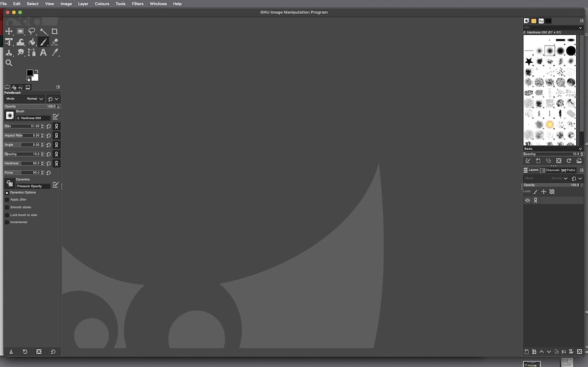Screen dimensions: 588x367
Task: Toggle layer visibility eye in Layers panel
Action: 528,200
